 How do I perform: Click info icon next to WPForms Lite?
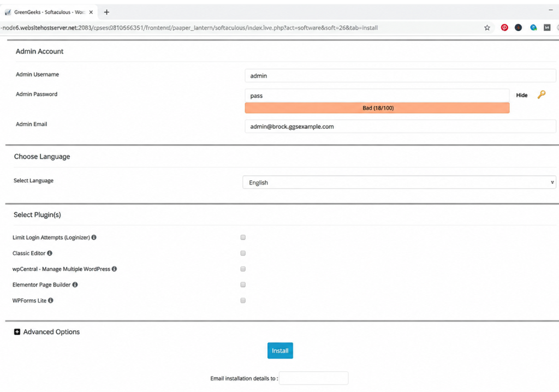click(50, 301)
